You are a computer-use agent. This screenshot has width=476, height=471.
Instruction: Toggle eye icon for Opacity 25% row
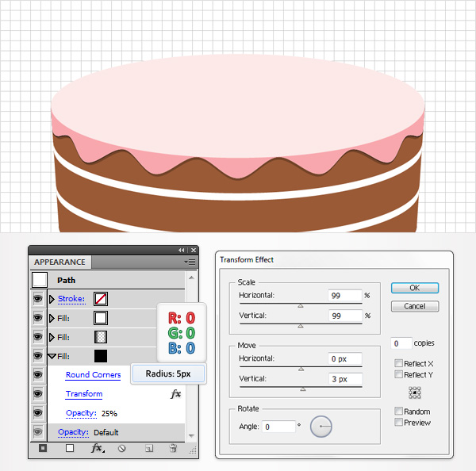click(37, 413)
